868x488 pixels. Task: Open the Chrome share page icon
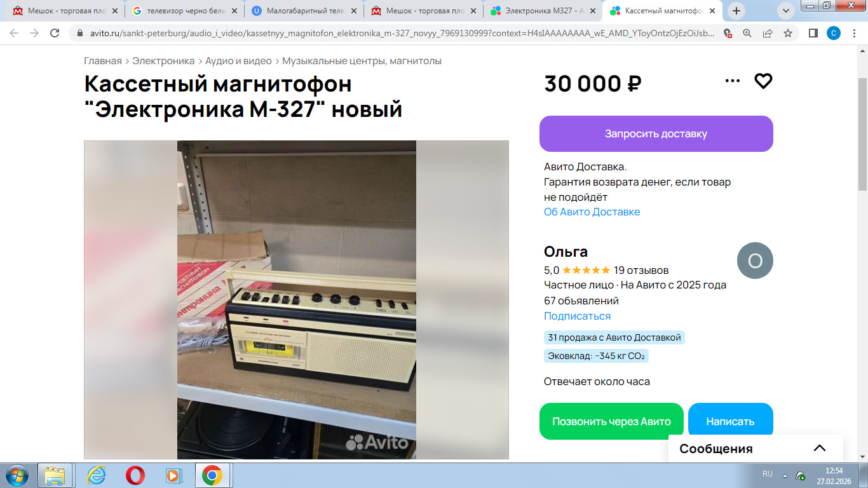[768, 33]
